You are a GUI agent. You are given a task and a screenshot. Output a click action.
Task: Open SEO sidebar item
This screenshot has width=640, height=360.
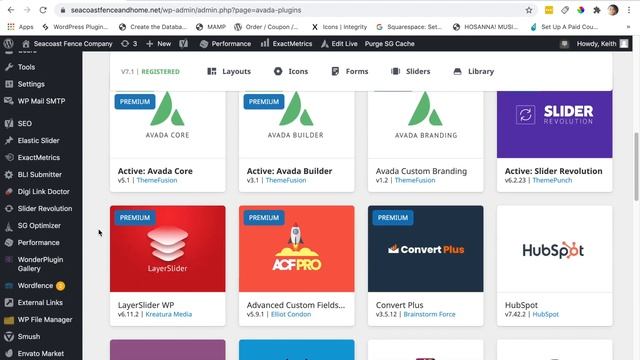[24, 123]
